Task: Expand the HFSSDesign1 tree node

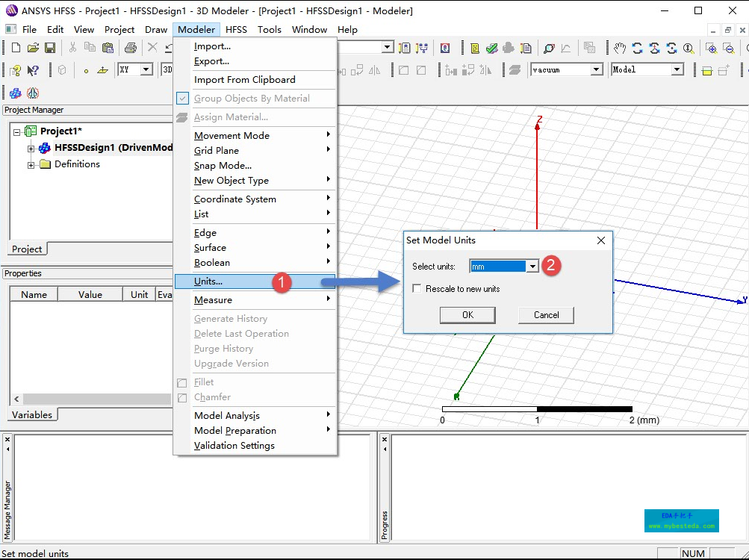Action: click(x=31, y=148)
